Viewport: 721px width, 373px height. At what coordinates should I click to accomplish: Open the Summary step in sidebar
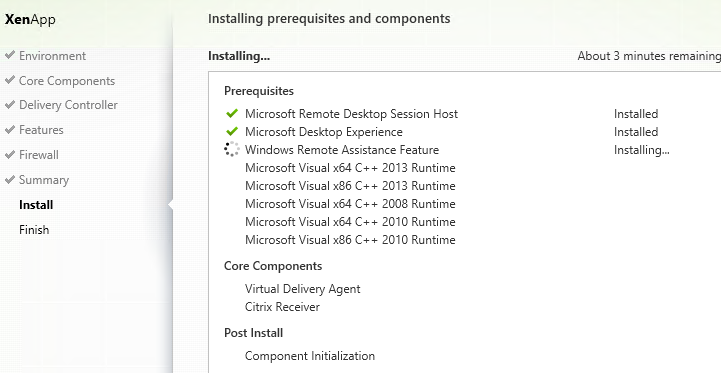pos(44,180)
